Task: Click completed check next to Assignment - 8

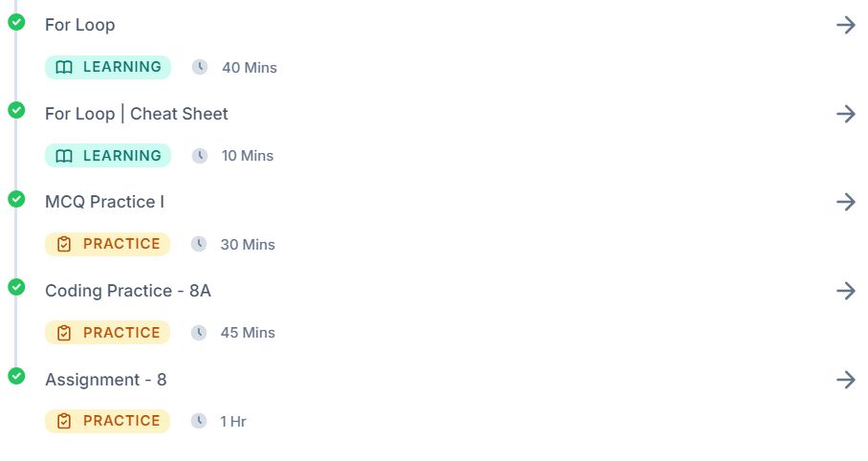Action: [x=16, y=376]
